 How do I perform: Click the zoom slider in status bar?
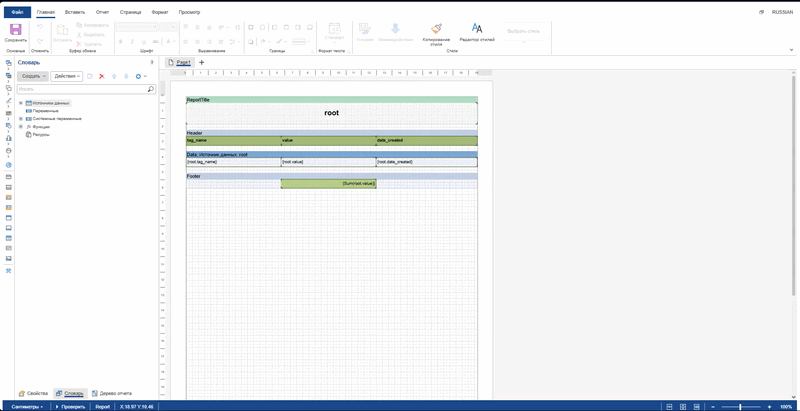coord(740,407)
